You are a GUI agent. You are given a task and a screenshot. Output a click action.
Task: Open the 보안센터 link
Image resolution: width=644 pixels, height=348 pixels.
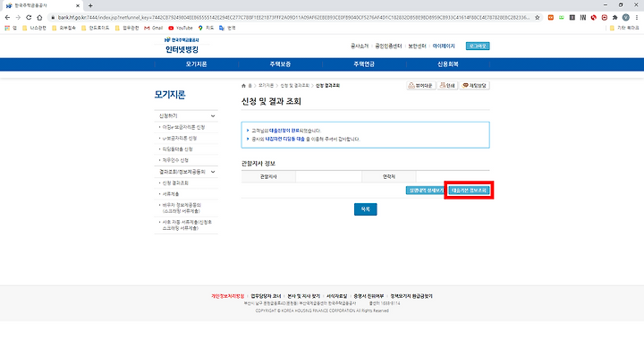pyautogui.click(x=417, y=46)
